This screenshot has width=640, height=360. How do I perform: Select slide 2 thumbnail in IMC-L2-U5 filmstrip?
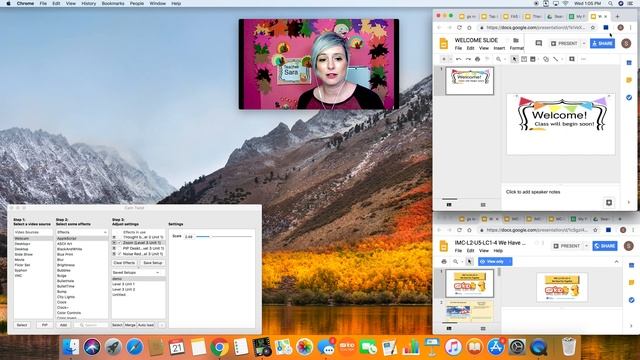(x=469, y=311)
